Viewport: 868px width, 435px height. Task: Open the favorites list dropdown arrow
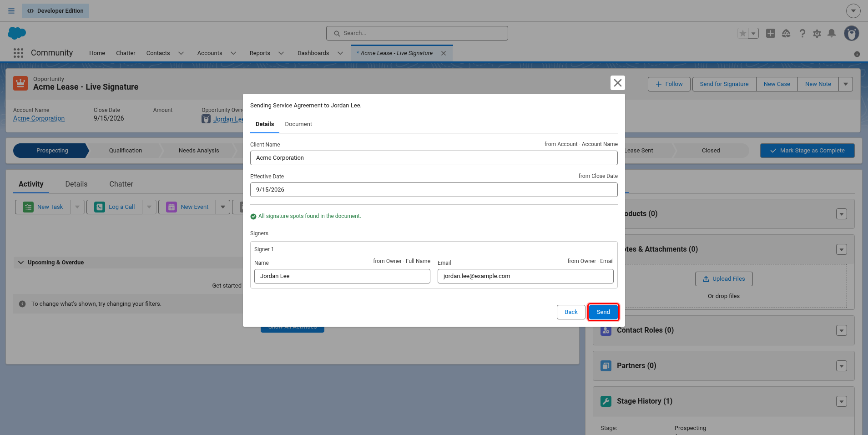tap(753, 33)
